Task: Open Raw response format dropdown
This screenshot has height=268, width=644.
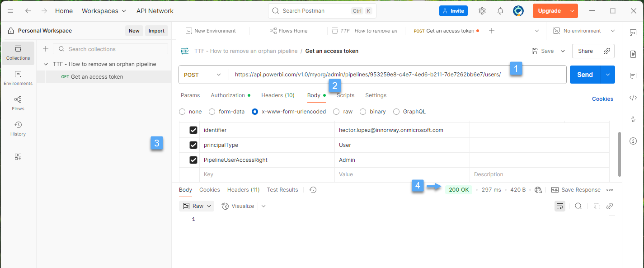Action: click(197, 206)
